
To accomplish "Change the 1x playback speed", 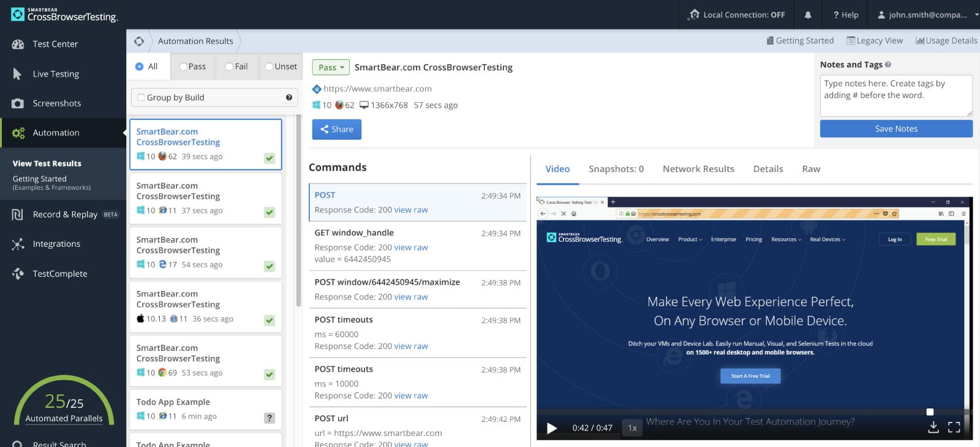I will (633, 428).
